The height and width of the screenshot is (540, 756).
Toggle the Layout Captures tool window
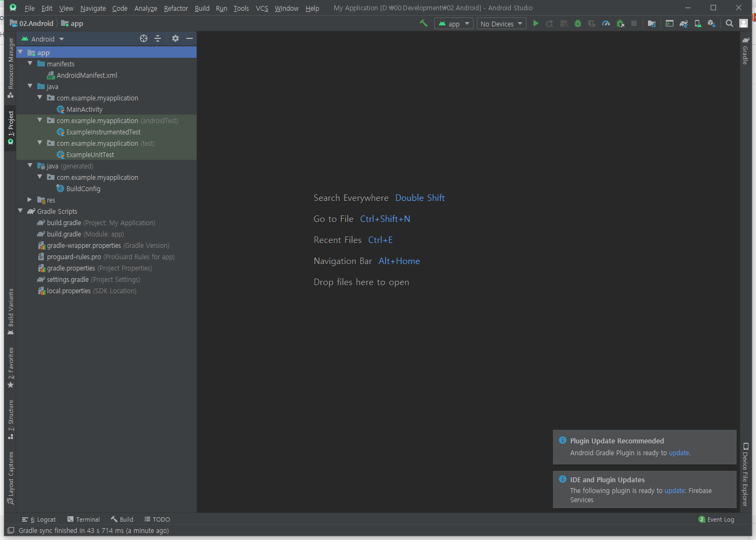10,478
